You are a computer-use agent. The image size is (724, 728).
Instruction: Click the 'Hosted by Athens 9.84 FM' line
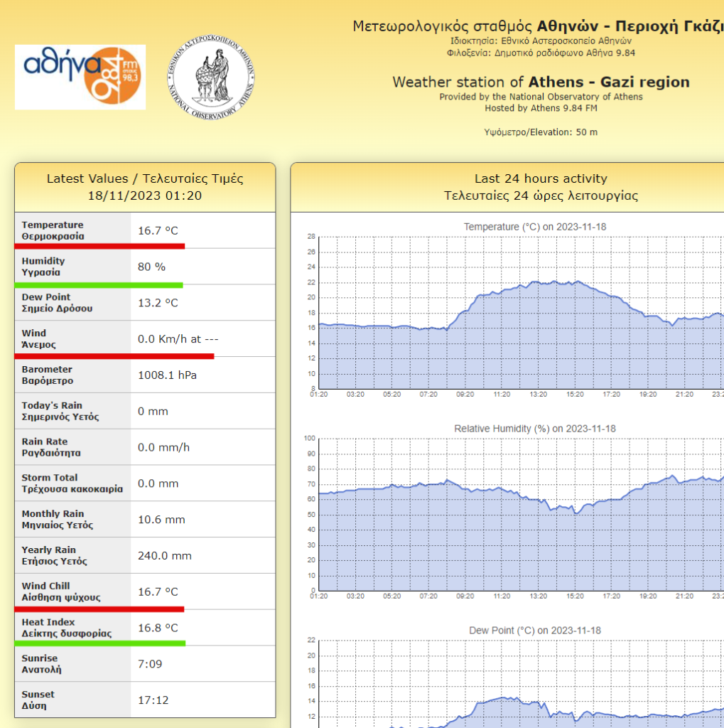(541, 108)
